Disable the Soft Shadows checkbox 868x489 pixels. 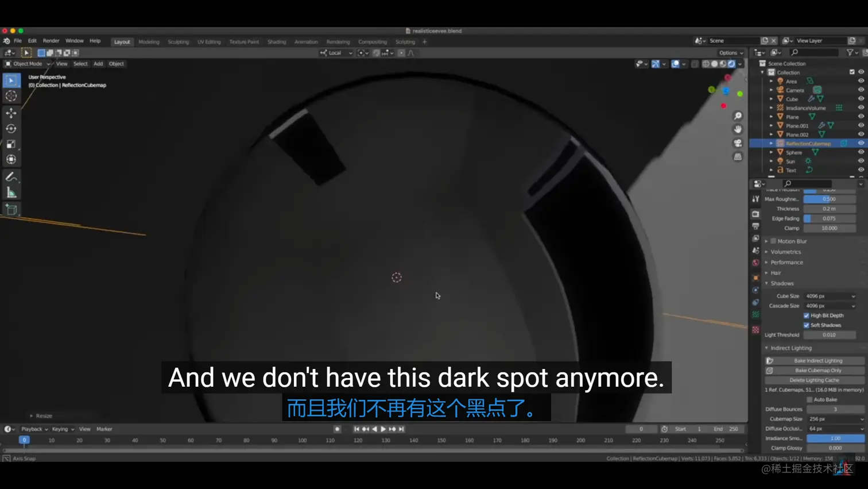point(807,325)
